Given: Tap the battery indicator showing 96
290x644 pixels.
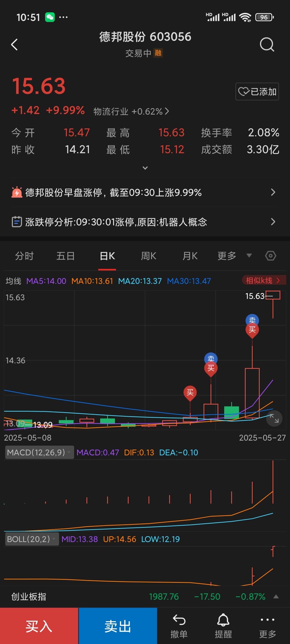Looking at the screenshot, I should click(265, 17).
